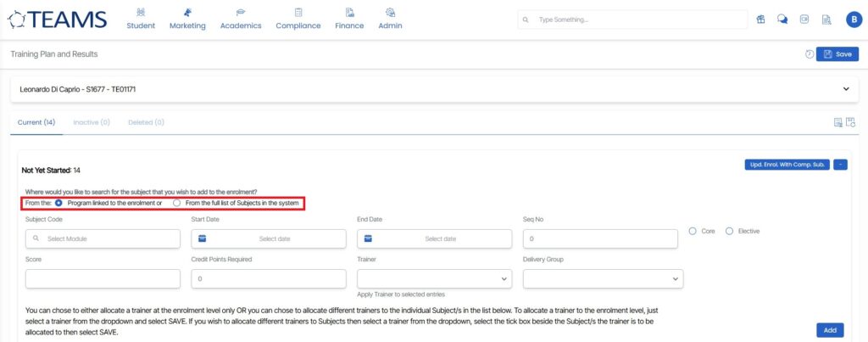Image resolution: width=868 pixels, height=342 pixels.
Task: Select 'From the full list of Subjects' option
Action: 176,204
